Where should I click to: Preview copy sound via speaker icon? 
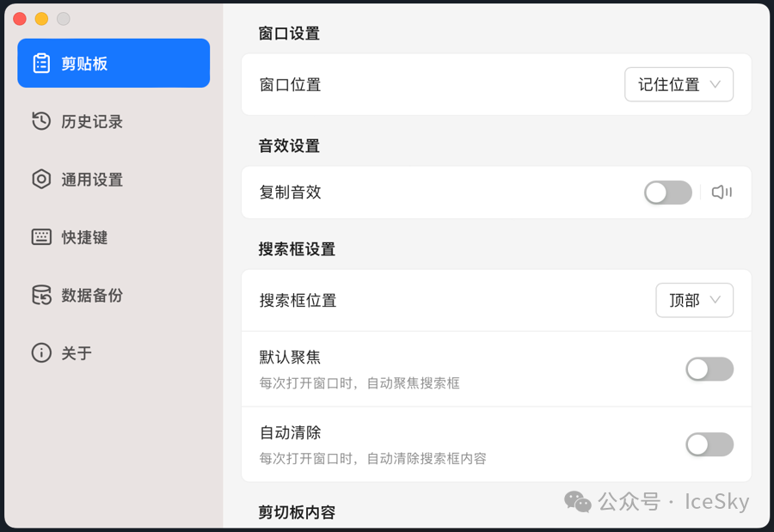[x=722, y=193]
